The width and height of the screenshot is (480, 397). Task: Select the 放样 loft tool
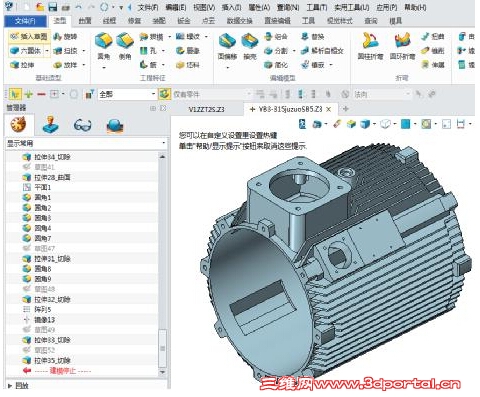(65, 65)
